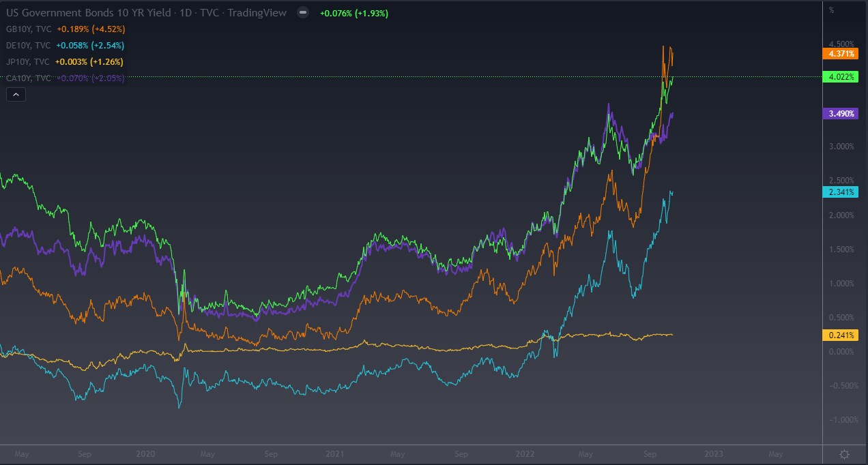Select the cyan 2.341% price label
868x465 pixels.
(842, 192)
